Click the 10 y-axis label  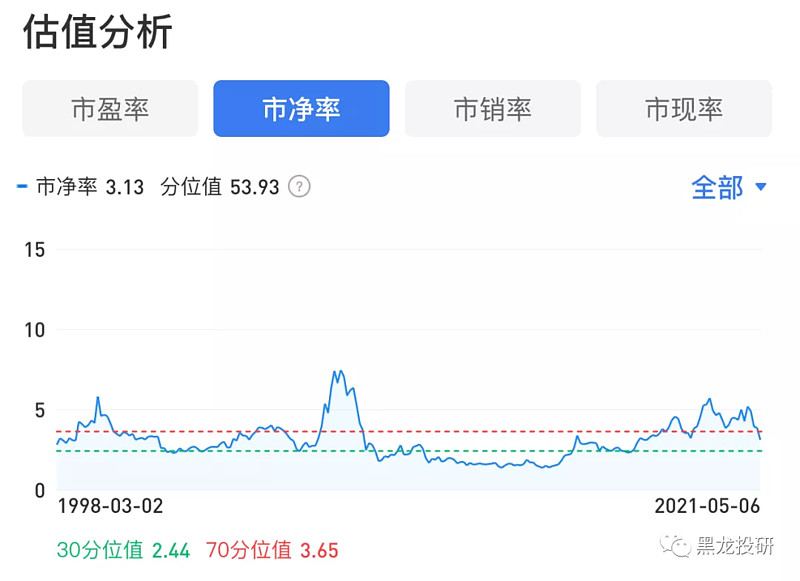(34, 330)
